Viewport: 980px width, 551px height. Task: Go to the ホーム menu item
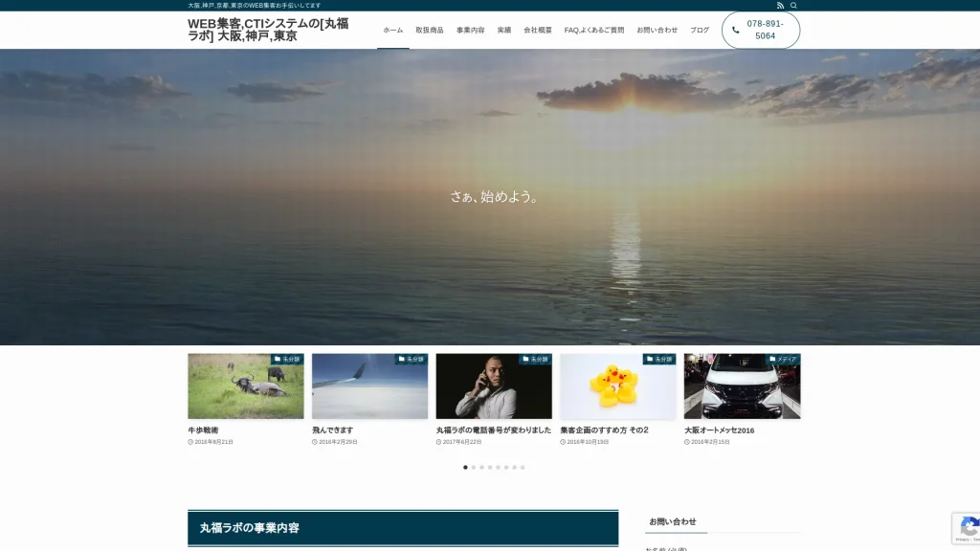[393, 30]
